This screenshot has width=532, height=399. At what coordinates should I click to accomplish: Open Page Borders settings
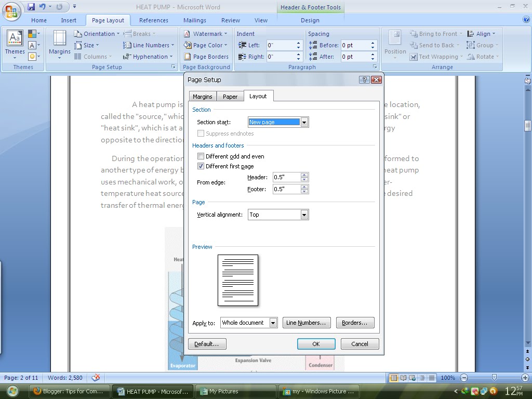206,57
